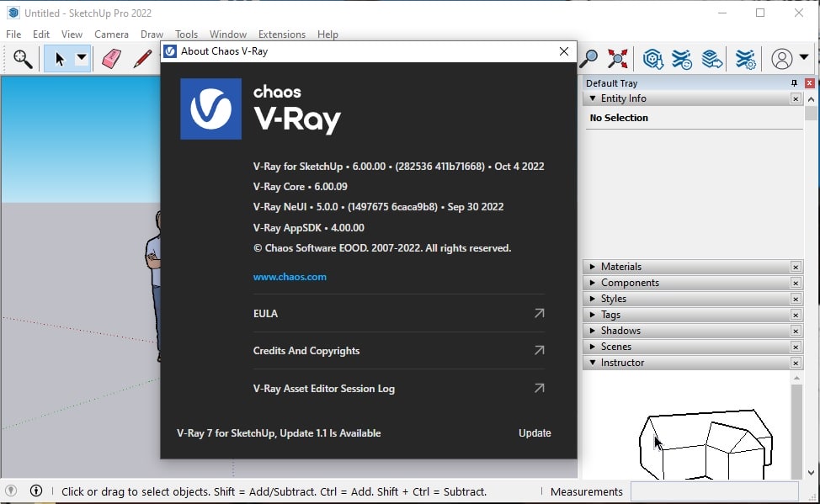
Task: Click the arrow icon beside EULA
Action: [539, 313]
